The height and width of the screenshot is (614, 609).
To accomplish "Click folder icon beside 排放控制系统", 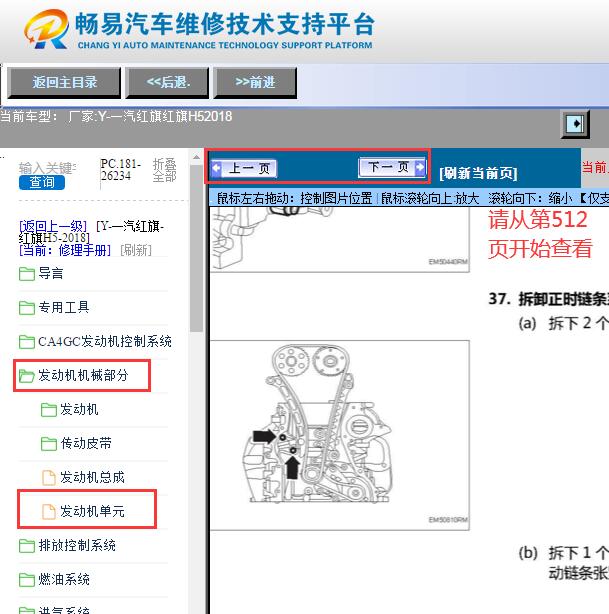I will point(27,546).
